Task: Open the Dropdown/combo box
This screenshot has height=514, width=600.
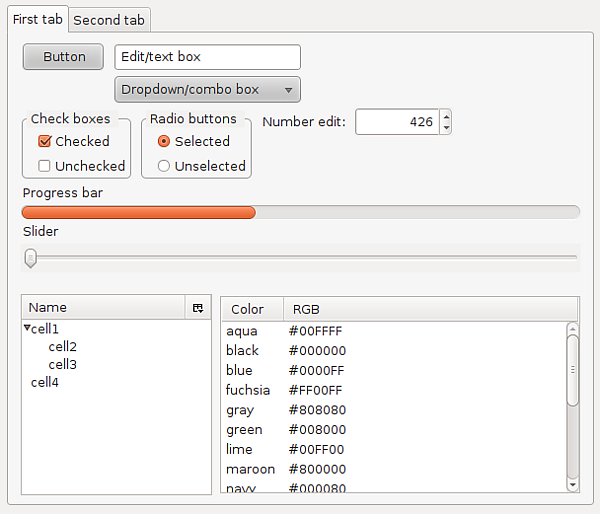Action: [x=208, y=90]
